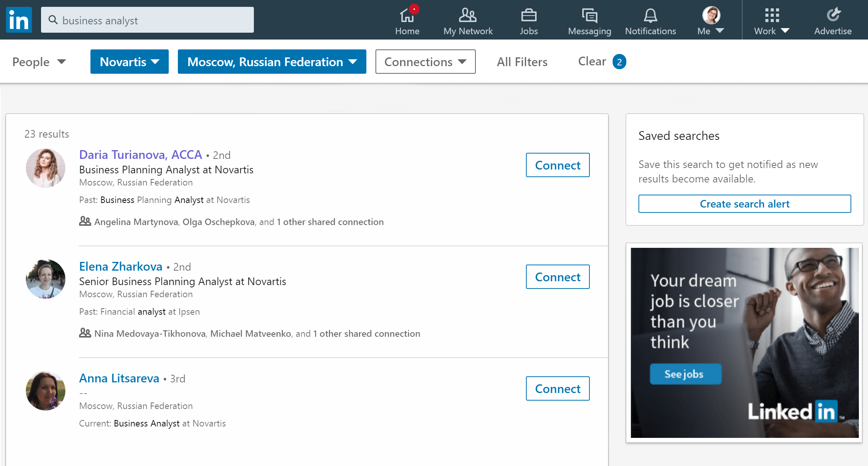Click '23 results' count text
The height and width of the screenshot is (466, 868).
pyautogui.click(x=47, y=134)
